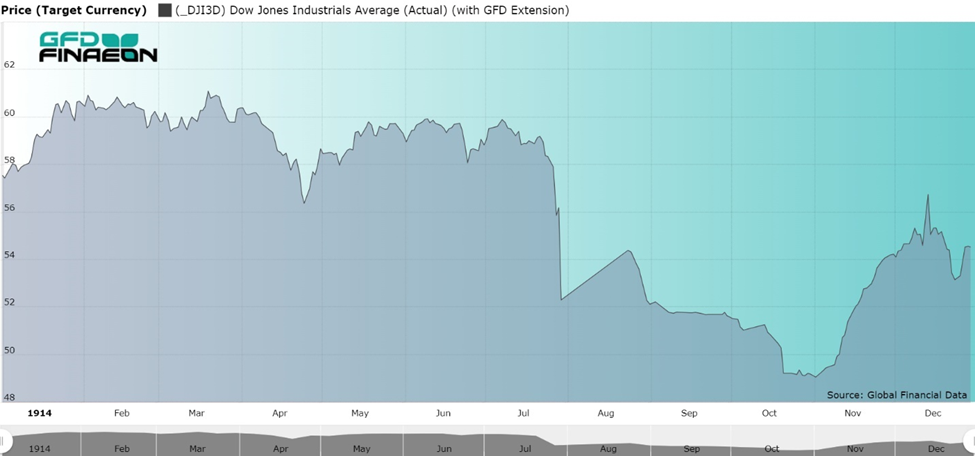Click the Mar label on the date axis
The width and height of the screenshot is (975, 456).
click(x=197, y=413)
